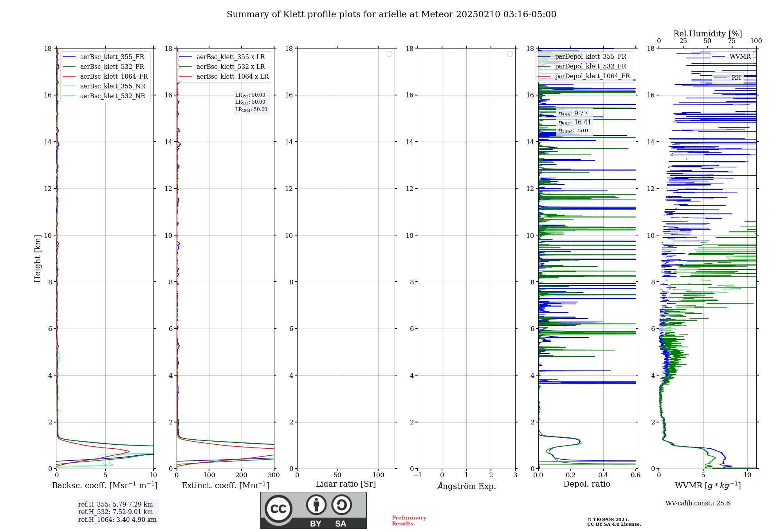Click the SA share-alike circular arrow icon
Image resolution: width=783 pixels, height=532 pixels.
[x=341, y=505]
